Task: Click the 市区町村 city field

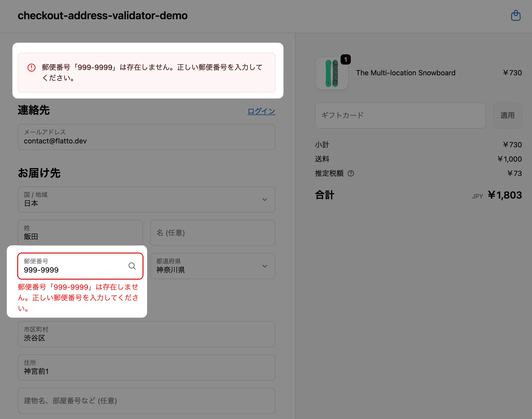Action: tap(146, 334)
